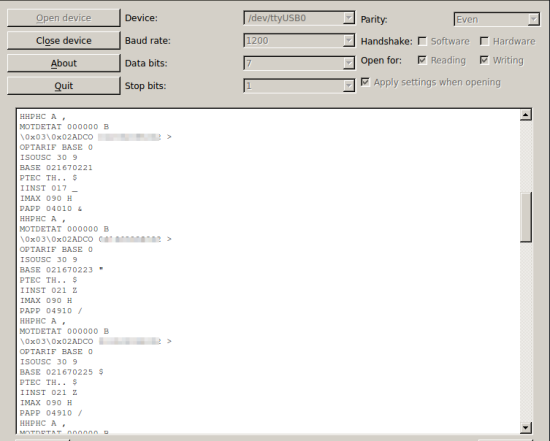Open the Parity Even dropdown
550x441 pixels.
497,19
